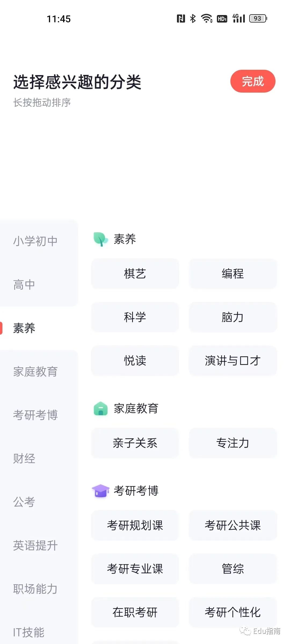Tap the purple graduation cap icon

[x=101, y=491]
